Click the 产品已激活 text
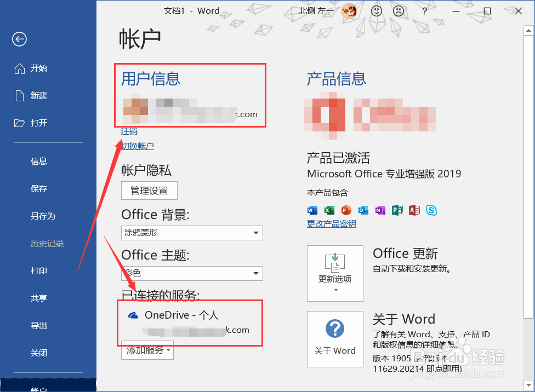The image size is (535, 392). point(338,158)
